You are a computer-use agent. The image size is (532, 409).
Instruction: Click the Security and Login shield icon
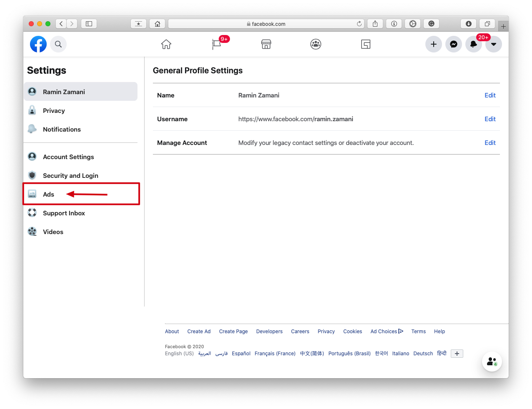coord(32,175)
